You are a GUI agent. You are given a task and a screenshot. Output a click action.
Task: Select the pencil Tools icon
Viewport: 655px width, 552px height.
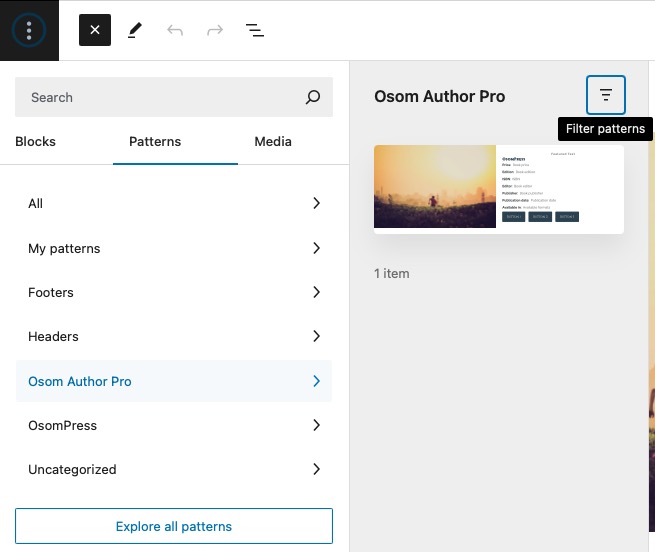tap(135, 30)
